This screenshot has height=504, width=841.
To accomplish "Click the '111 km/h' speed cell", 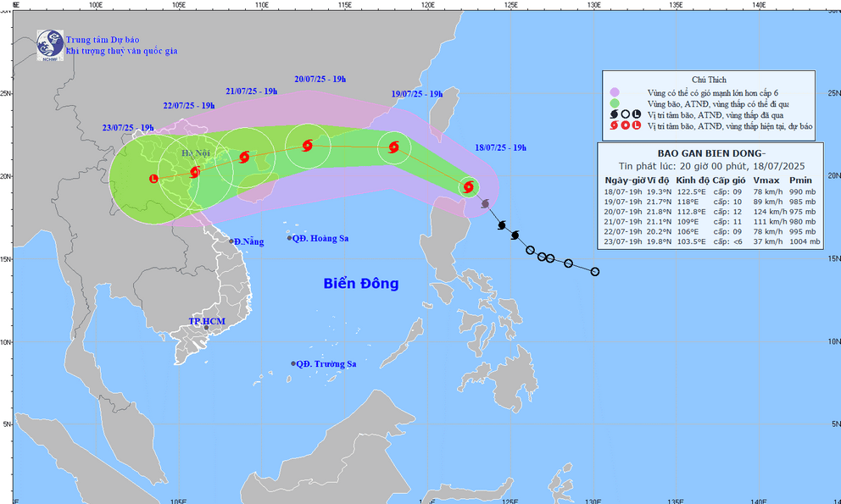I will [x=770, y=221].
